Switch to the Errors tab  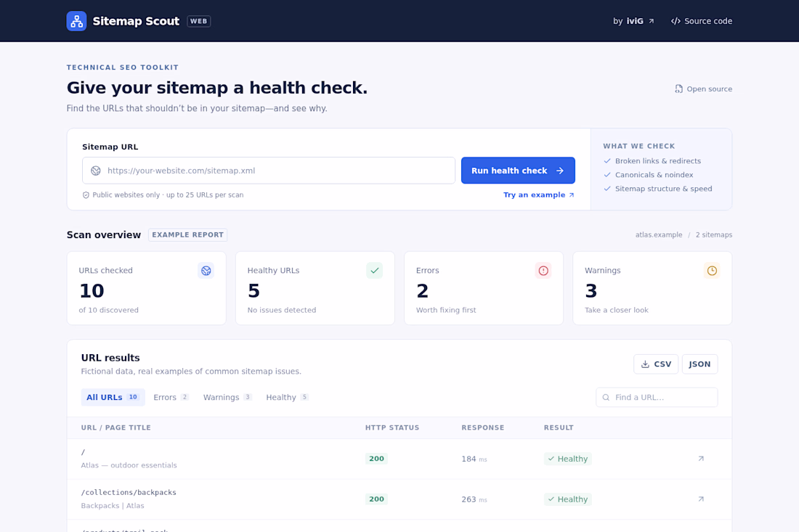[171, 397]
